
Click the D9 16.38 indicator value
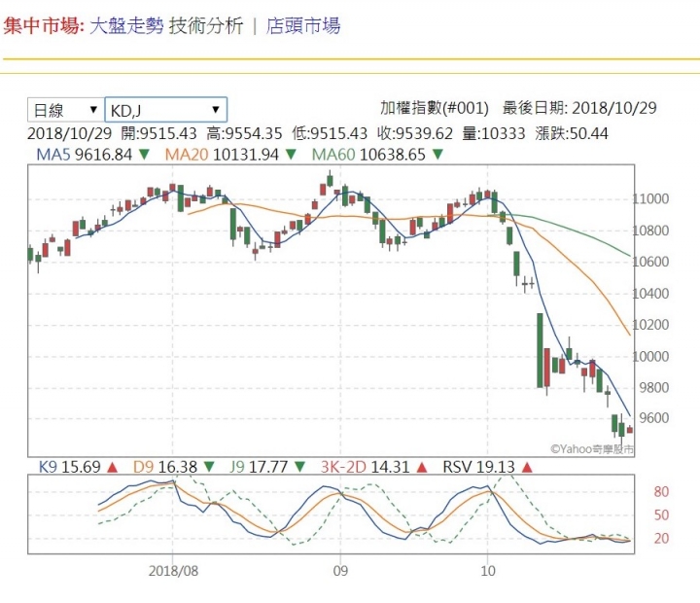165,467
